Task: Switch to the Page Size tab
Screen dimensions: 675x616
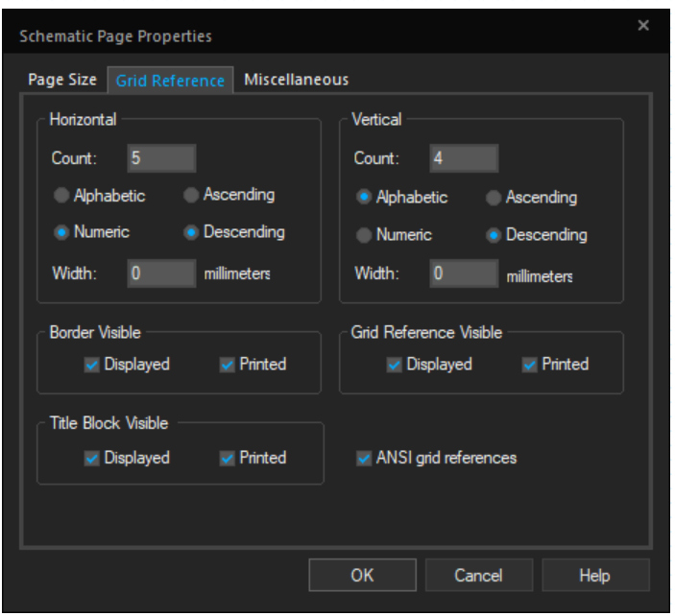Action: [x=62, y=80]
